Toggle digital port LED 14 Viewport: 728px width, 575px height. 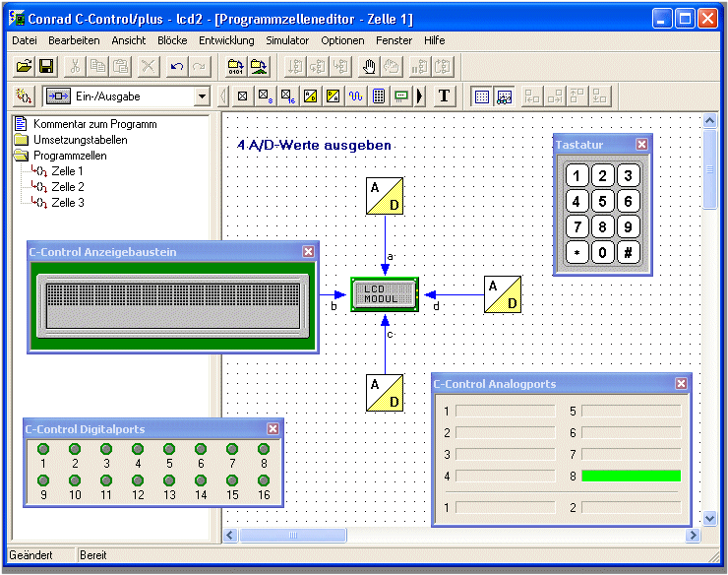coord(201,480)
